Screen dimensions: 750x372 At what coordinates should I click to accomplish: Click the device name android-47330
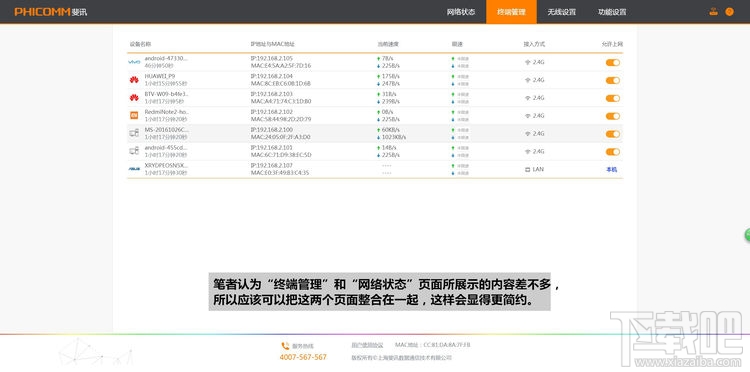(166, 58)
